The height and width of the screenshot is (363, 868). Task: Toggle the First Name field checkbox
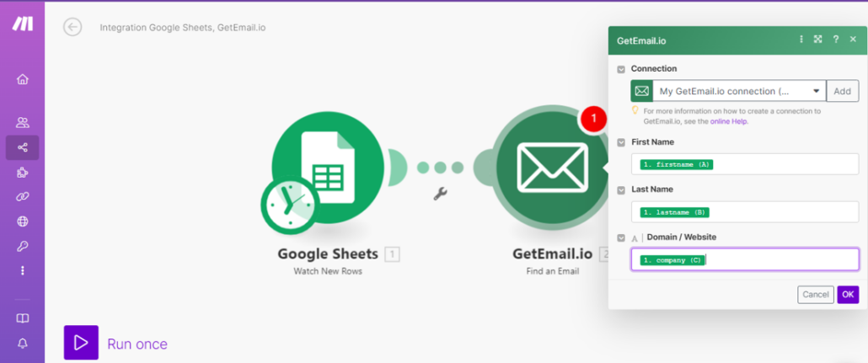pos(622,142)
